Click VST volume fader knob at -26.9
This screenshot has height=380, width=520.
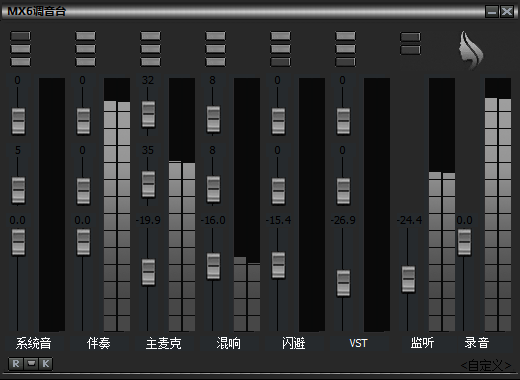(343, 283)
